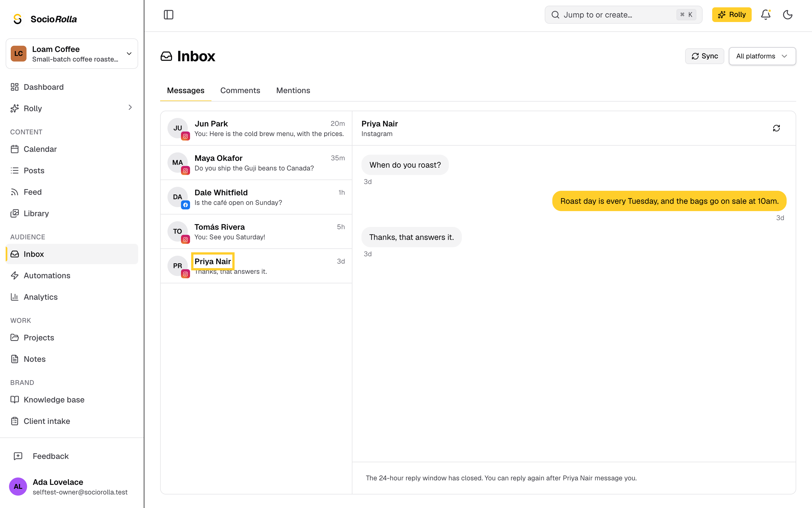Switch to dark mode with moon icon

tap(787, 15)
